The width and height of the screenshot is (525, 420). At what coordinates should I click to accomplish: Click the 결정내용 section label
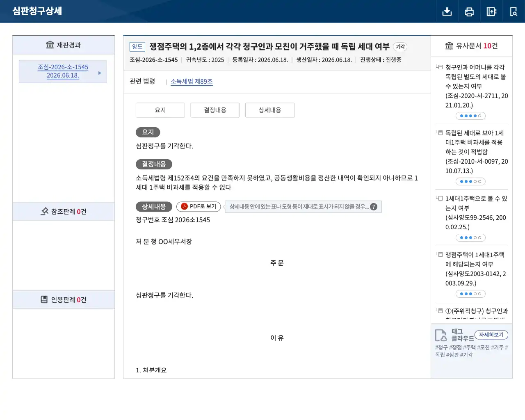tap(154, 164)
